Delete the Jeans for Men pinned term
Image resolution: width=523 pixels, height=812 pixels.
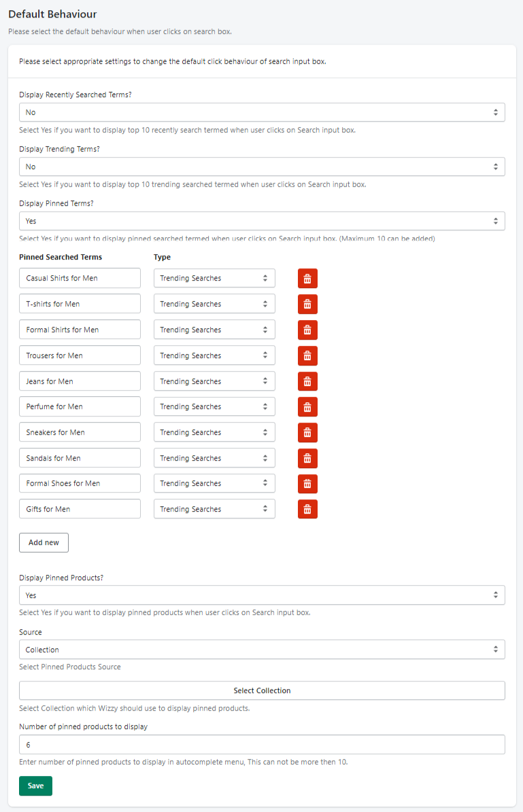pos(307,382)
